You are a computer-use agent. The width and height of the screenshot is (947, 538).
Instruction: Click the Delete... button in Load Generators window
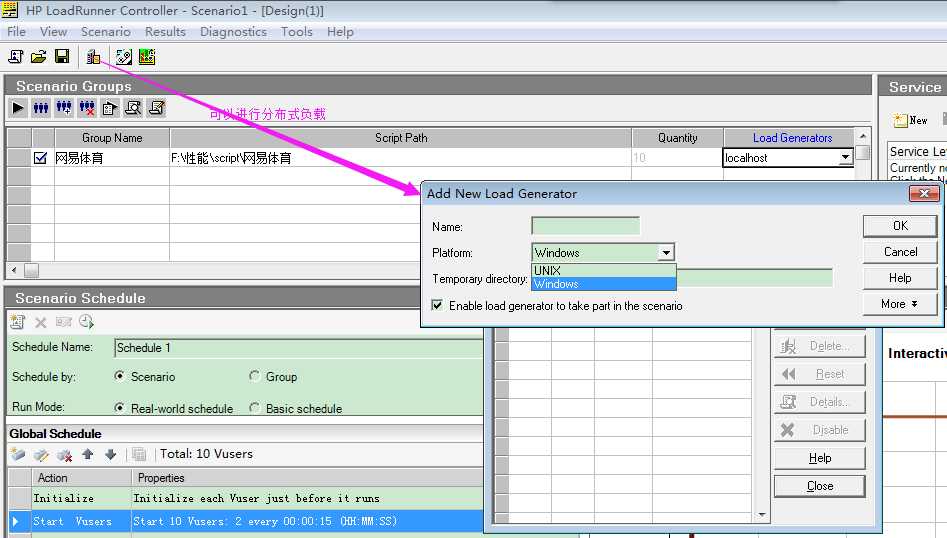[820, 346]
